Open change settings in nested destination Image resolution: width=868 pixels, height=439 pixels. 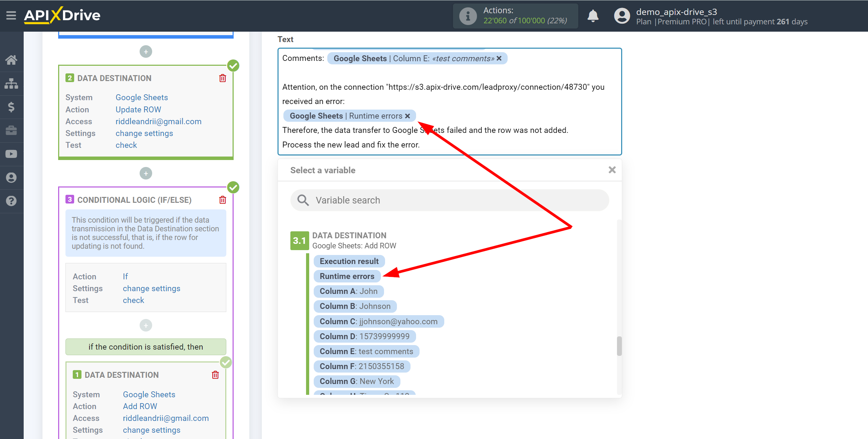tap(151, 430)
